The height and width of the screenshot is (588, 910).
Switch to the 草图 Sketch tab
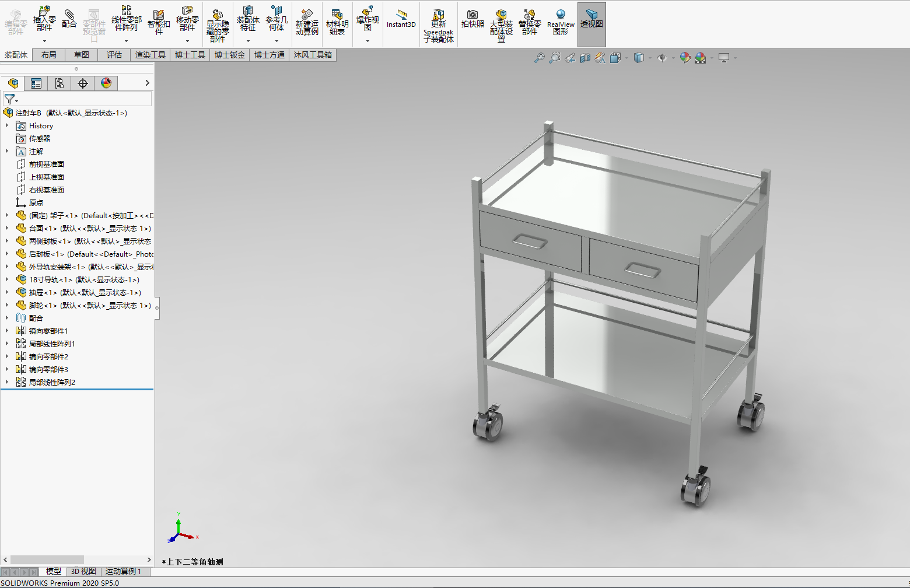pyautogui.click(x=82, y=55)
